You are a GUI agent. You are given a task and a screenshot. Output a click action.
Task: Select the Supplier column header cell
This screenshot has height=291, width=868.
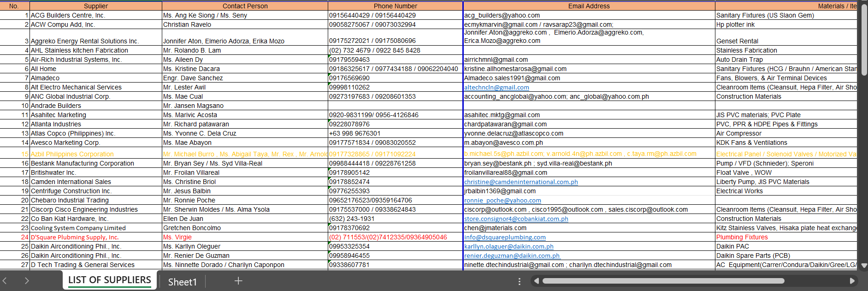pos(96,6)
